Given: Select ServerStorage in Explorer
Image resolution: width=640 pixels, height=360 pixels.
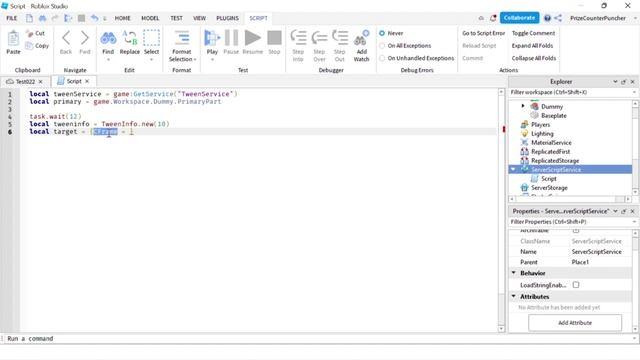Looking at the screenshot, I should click(x=549, y=188).
